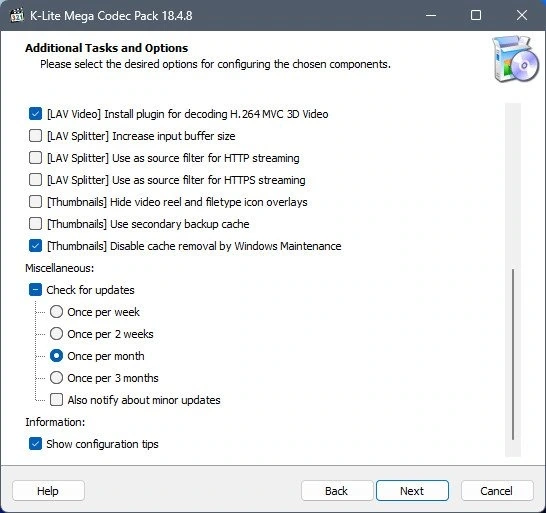Toggle the Check for updates checkbox
Screen dimensions: 546x513
pos(36,290)
